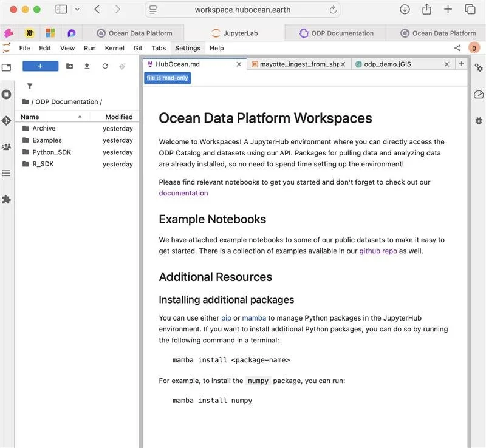This screenshot has width=486, height=448.
Task: Reload the page in address bar
Action: tap(333, 10)
